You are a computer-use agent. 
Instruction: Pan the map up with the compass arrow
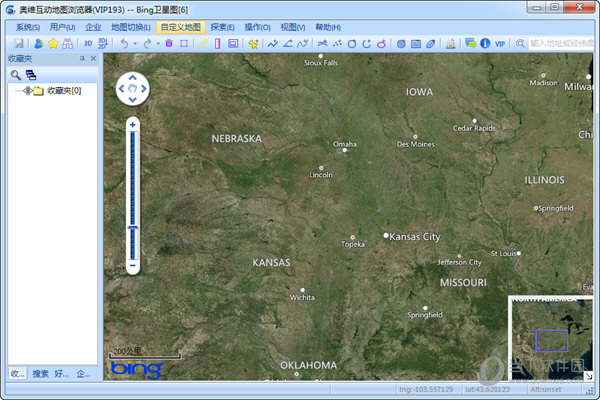[132, 77]
